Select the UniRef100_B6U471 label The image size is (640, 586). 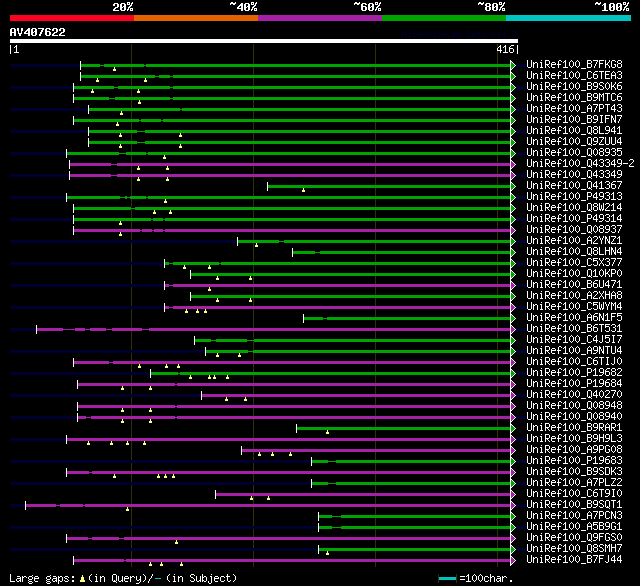[x=574, y=285]
